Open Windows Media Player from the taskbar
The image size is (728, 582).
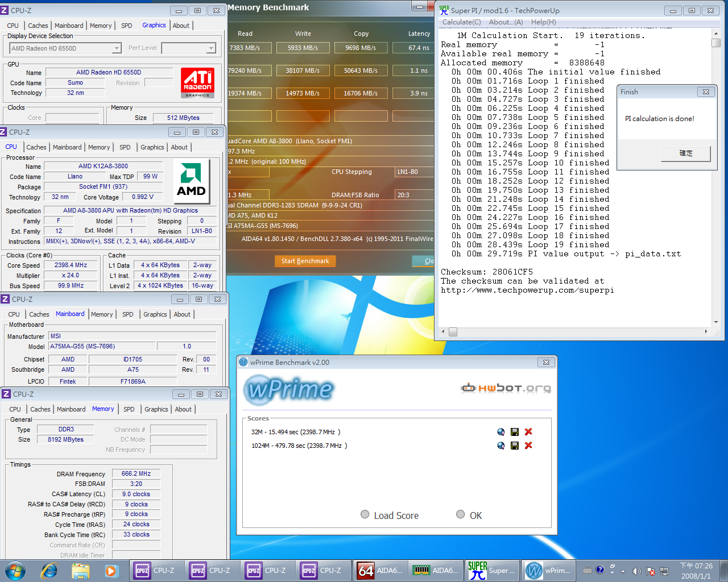coord(110,570)
